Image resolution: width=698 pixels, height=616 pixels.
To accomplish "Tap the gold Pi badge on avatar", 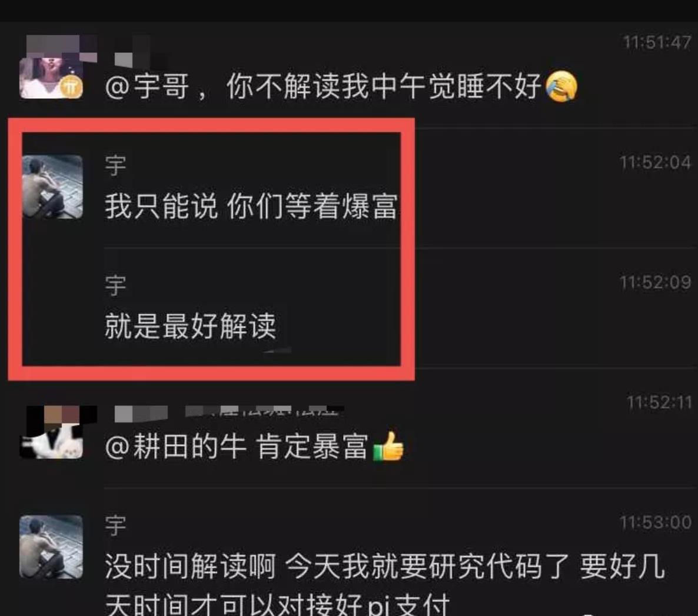I will (72, 87).
